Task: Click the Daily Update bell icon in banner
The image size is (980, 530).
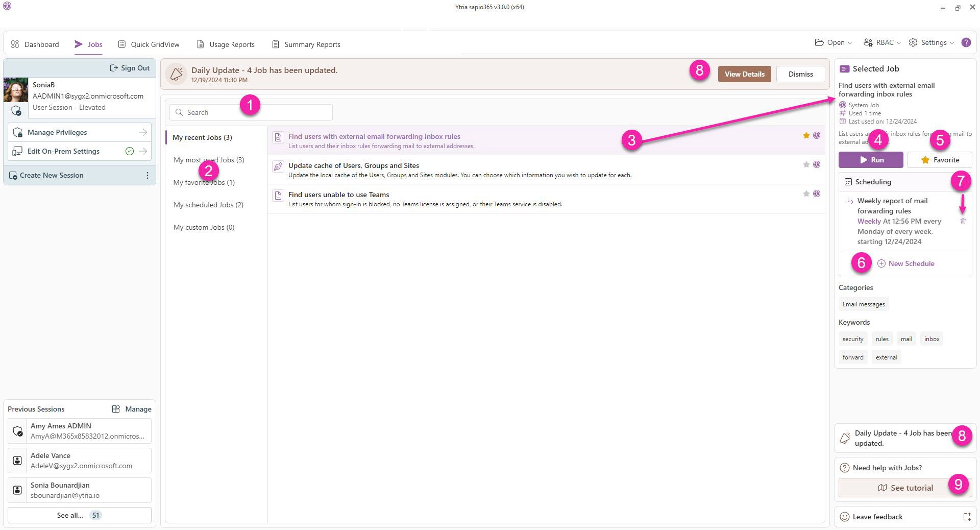Action: 176,74
